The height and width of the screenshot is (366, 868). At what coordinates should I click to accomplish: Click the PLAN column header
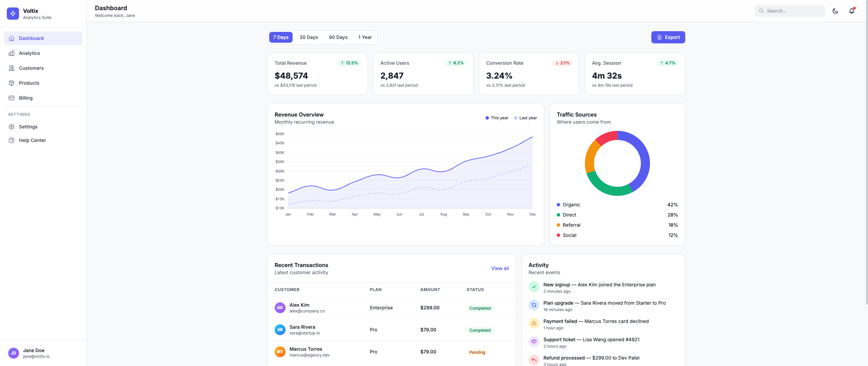click(x=376, y=290)
